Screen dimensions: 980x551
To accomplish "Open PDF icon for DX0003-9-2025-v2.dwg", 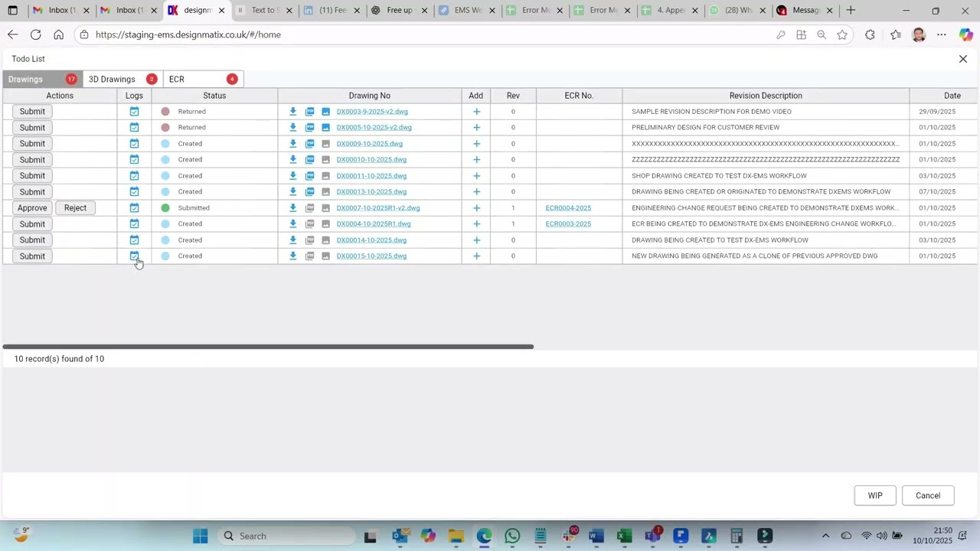I will coord(309,112).
